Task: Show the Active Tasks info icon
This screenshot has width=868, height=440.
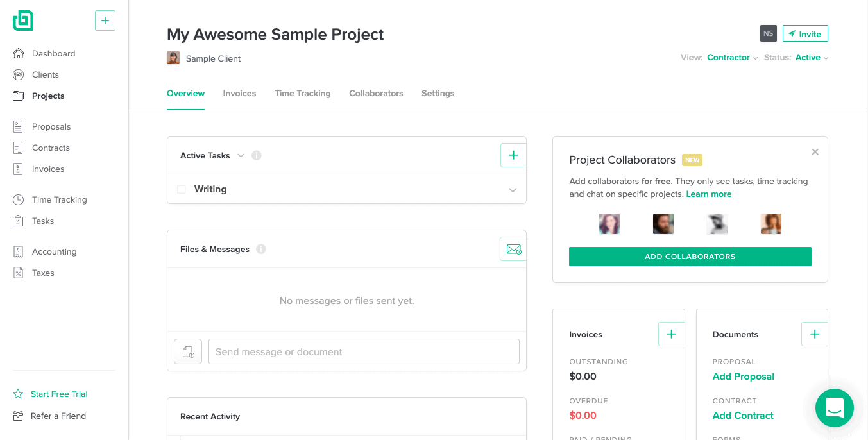Action: click(257, 155)
